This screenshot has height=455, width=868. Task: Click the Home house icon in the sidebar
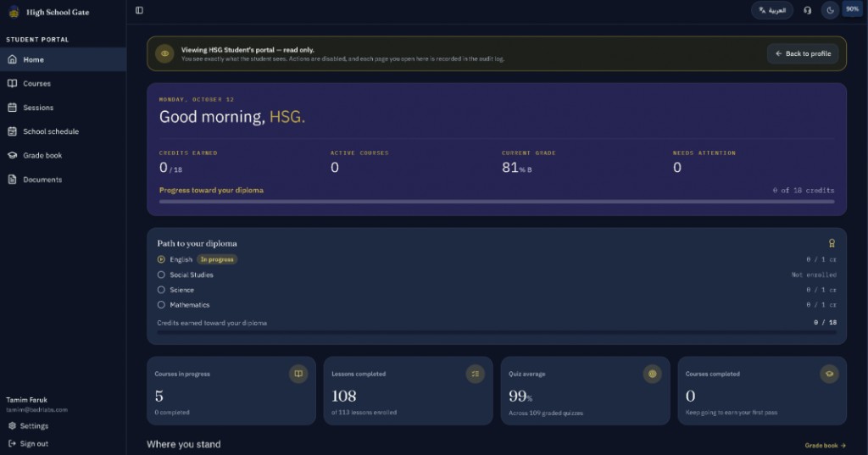click(12, 59)
